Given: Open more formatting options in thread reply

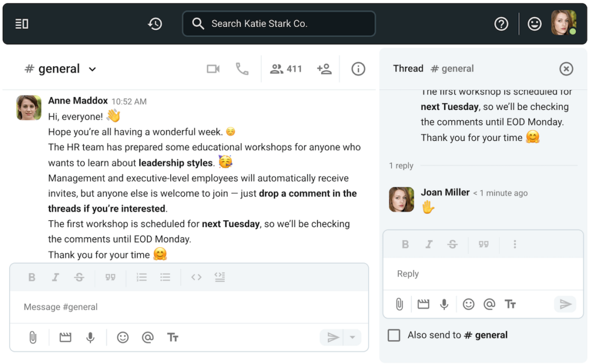Looking at the screenshot, I should [515, 244].
